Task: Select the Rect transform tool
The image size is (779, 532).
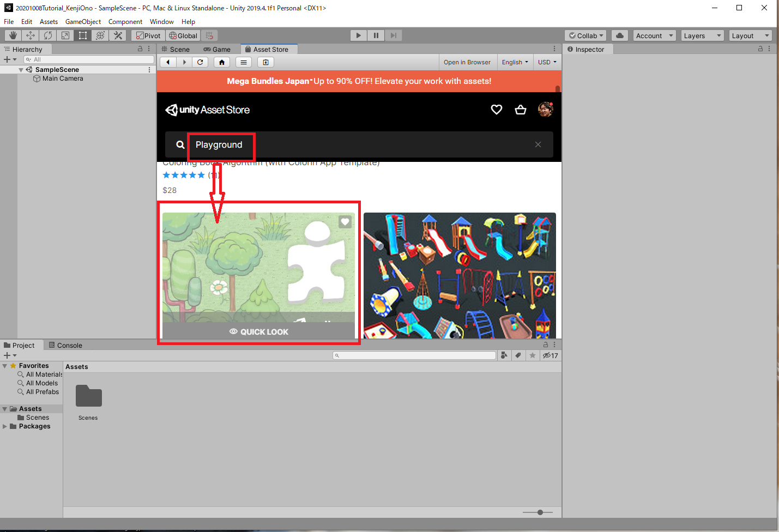Action: (x=83, y=35)
